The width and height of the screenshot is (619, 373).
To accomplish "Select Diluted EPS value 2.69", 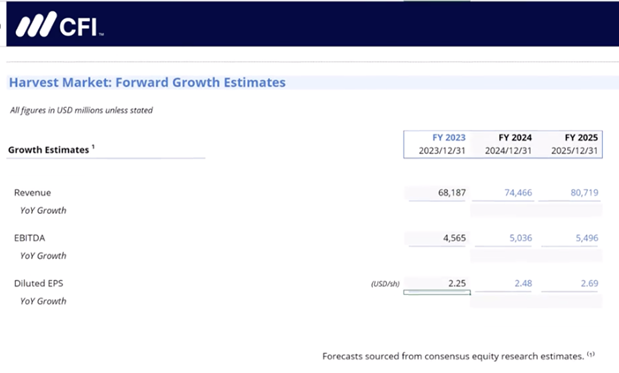I will click(589, 283).
